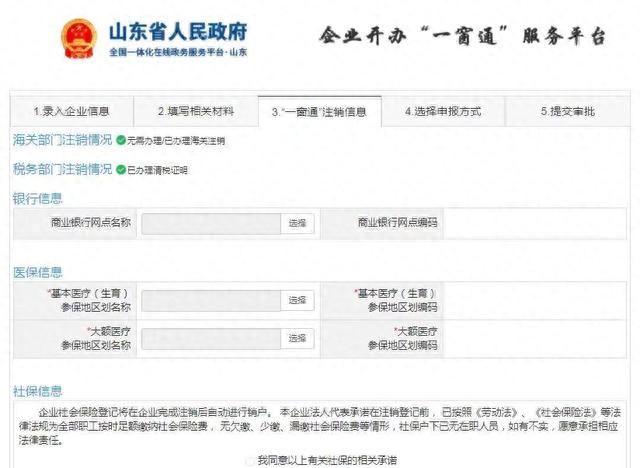This screenshot has height=468, width=640.
Task: Check 我同意以上有关社保的相关承诺 checkbox
Action: point(250,461)
